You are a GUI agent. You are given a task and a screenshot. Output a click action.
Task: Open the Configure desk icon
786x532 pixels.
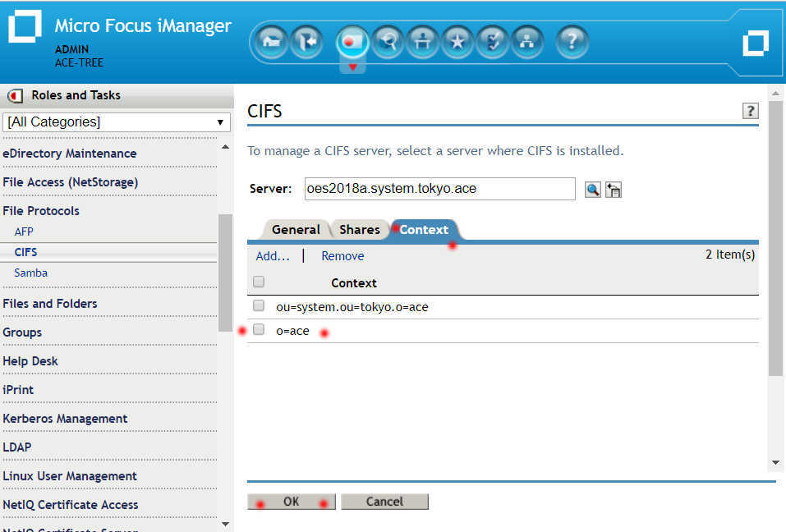pos(423,42)
